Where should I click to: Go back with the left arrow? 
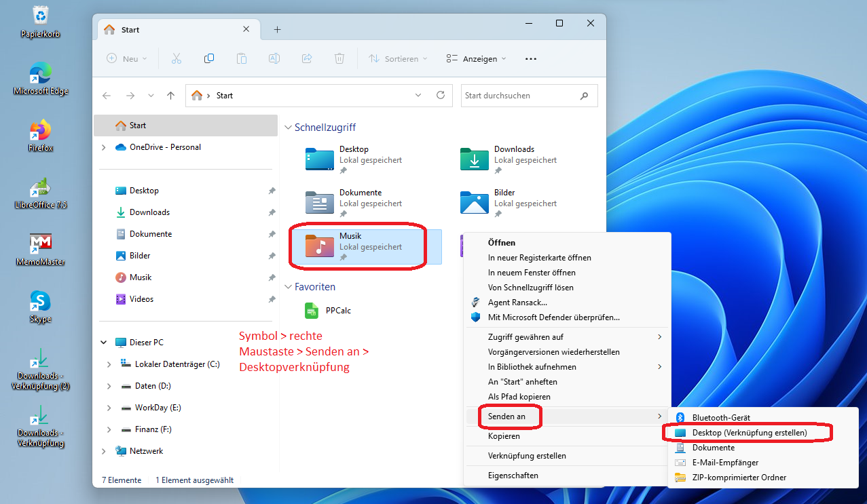tap(107, 96)
